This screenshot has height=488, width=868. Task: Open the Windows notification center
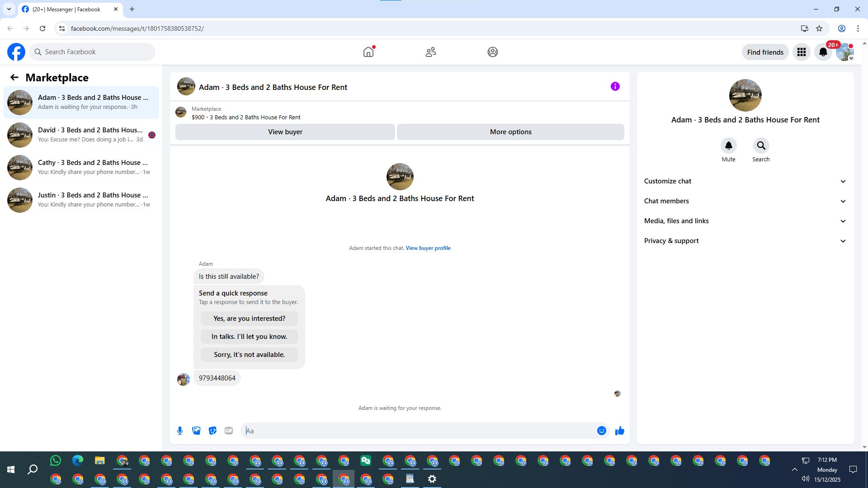tap(853, 470)
